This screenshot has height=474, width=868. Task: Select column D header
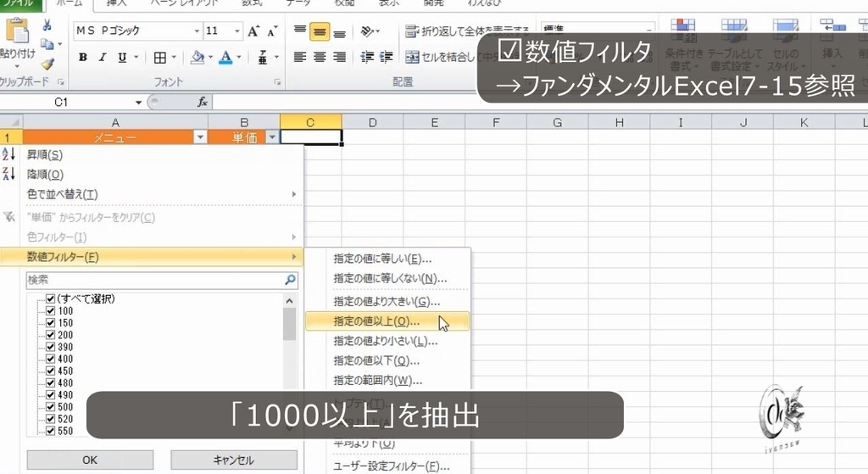[x=373, y=122]
